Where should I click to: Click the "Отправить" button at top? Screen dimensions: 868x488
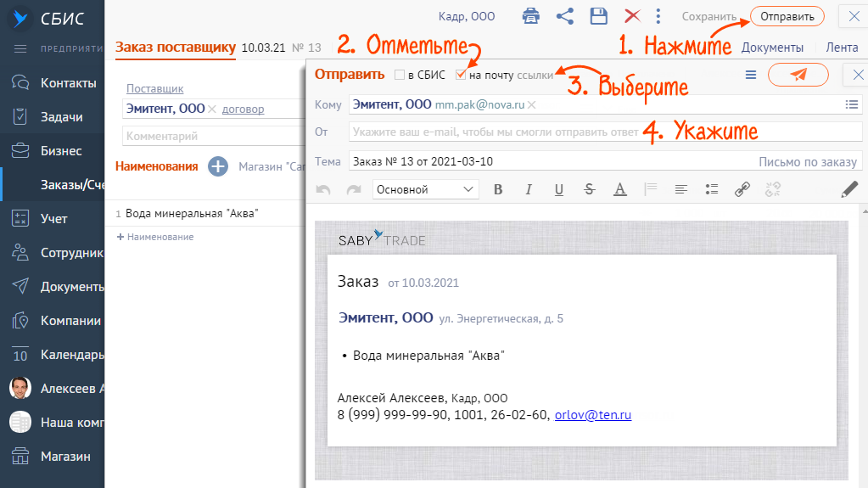[787, 16]
